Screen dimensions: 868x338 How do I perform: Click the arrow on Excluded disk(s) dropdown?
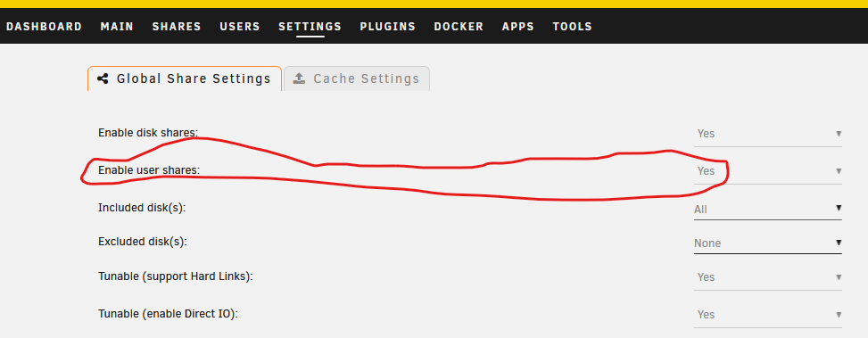pyautogui.click(x=839, y=243)
